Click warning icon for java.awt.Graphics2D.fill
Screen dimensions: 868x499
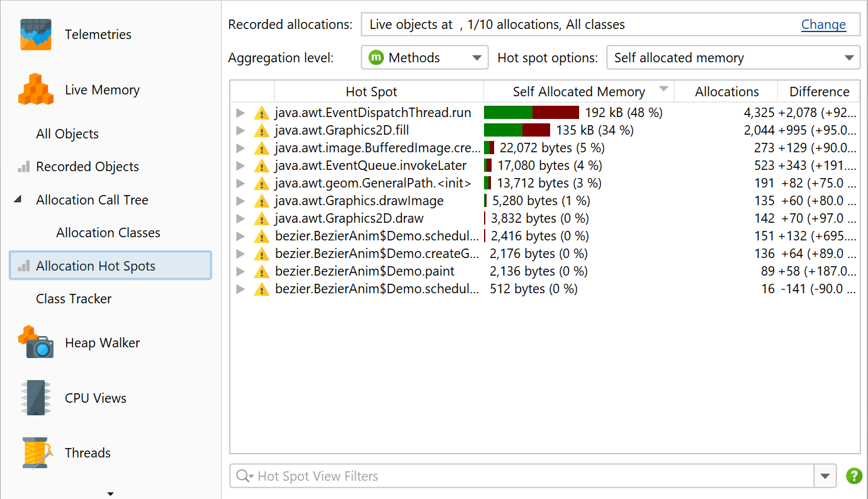(x=261, y=131)
